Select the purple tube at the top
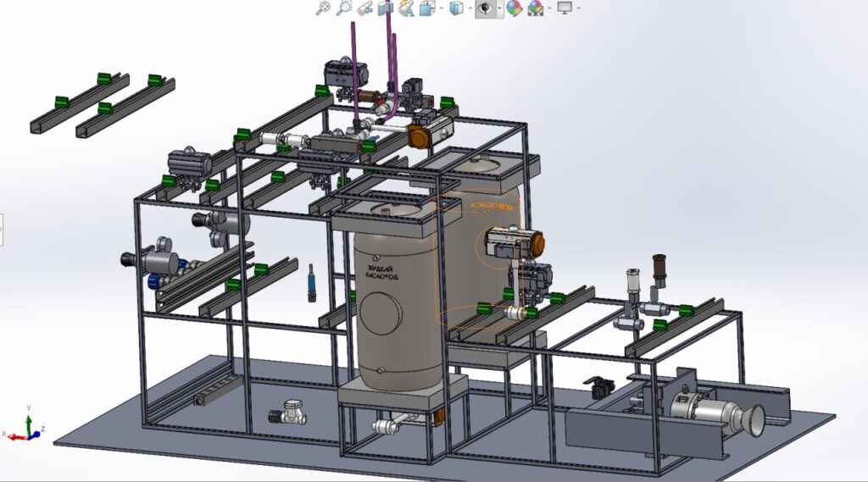 coord(355,59)
